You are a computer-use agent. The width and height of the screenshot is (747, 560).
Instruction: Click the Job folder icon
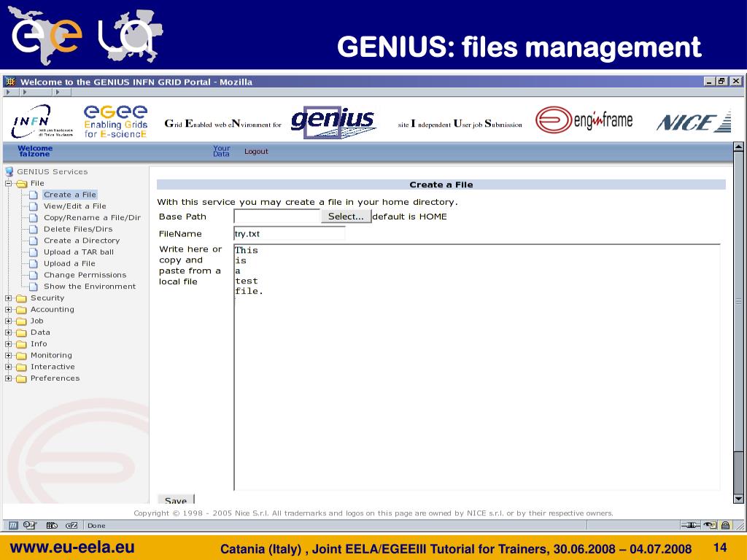click(21, 322)
